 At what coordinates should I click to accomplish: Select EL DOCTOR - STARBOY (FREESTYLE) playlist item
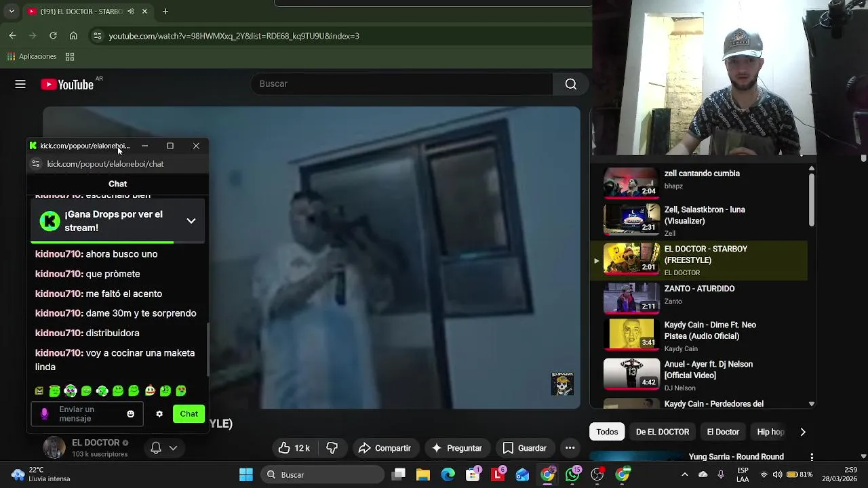[x=698, y=260]
